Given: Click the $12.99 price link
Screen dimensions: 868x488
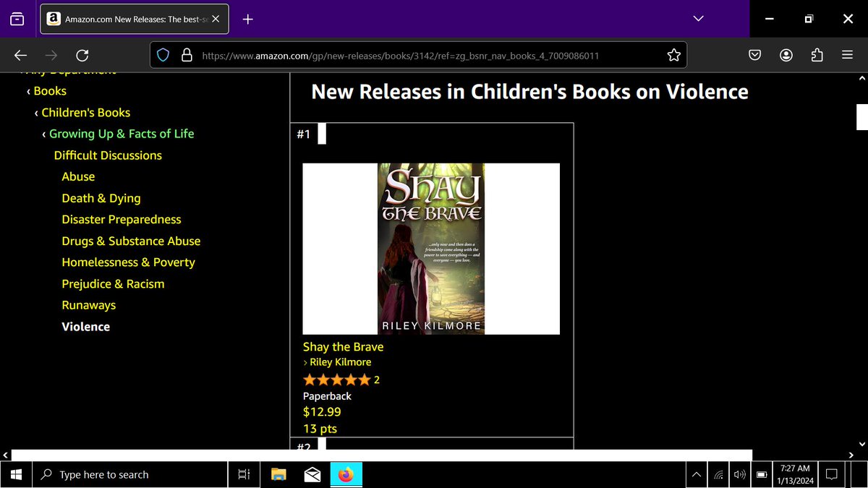Looking at the screenshot, I should (322, 412).
